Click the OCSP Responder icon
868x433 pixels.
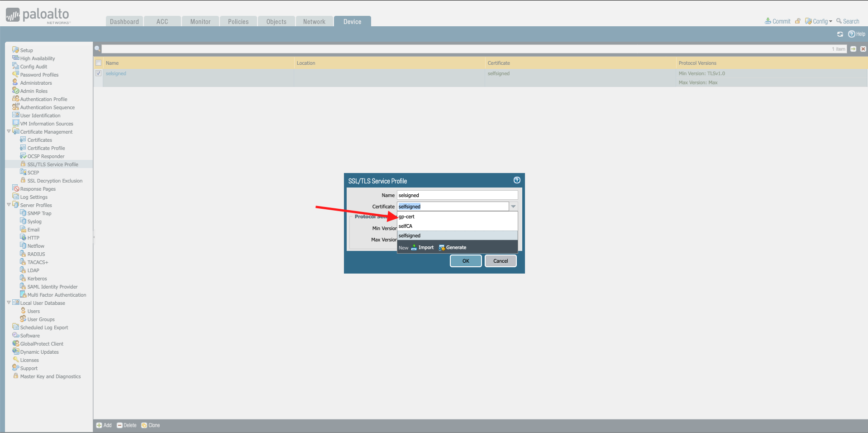23,156
